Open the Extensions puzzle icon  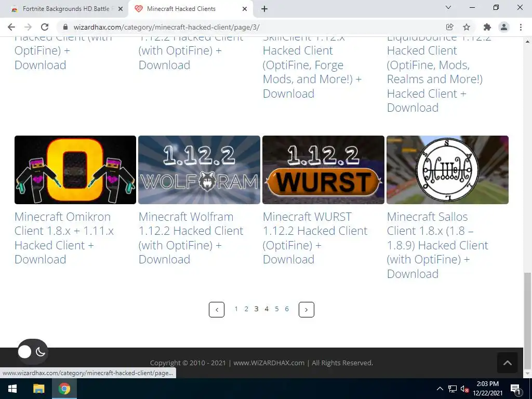tap(487, 27)
